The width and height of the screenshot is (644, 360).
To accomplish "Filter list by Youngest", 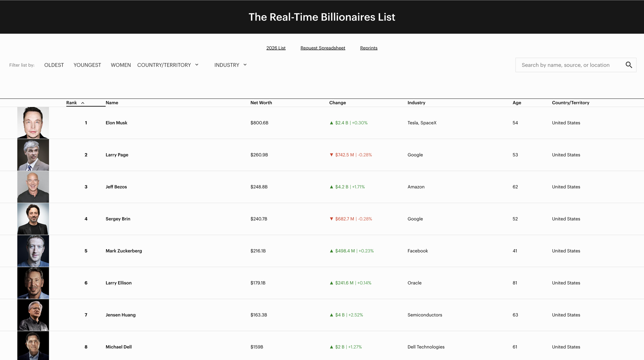I will tap(87, 65).
